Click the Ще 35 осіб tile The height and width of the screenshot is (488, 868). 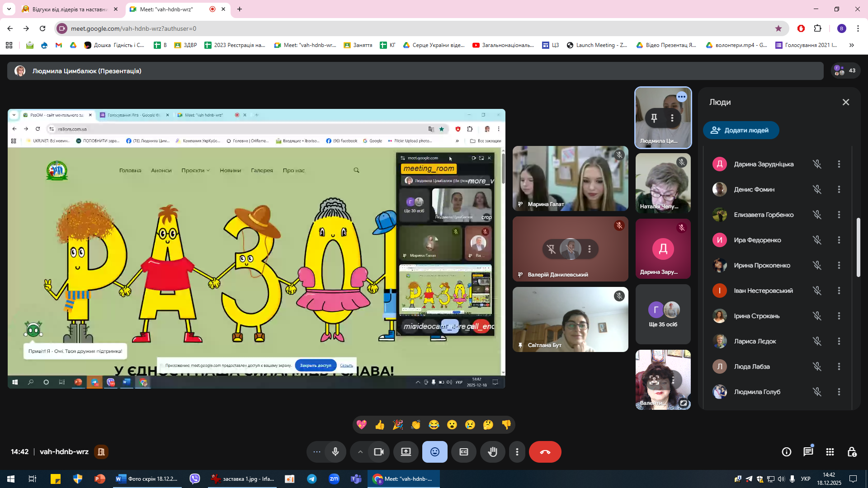tap(663, 314)
